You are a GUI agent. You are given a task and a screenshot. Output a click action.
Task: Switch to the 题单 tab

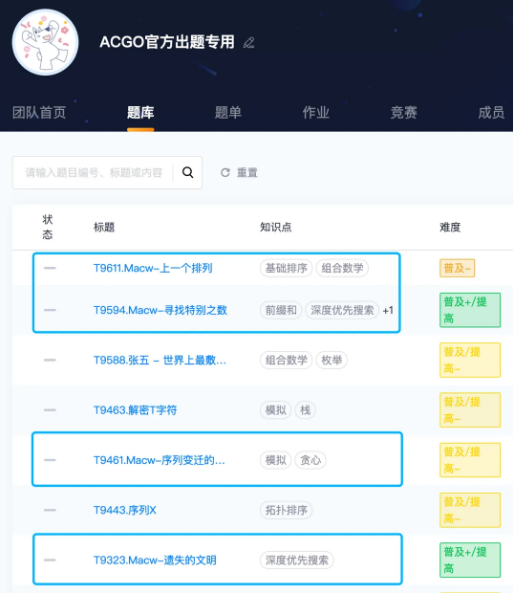(x=228, y=112)
